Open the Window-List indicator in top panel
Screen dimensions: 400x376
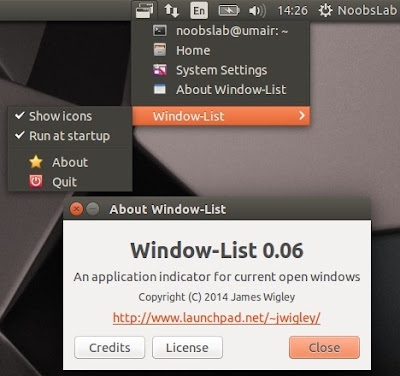click(x=145, y=10)
